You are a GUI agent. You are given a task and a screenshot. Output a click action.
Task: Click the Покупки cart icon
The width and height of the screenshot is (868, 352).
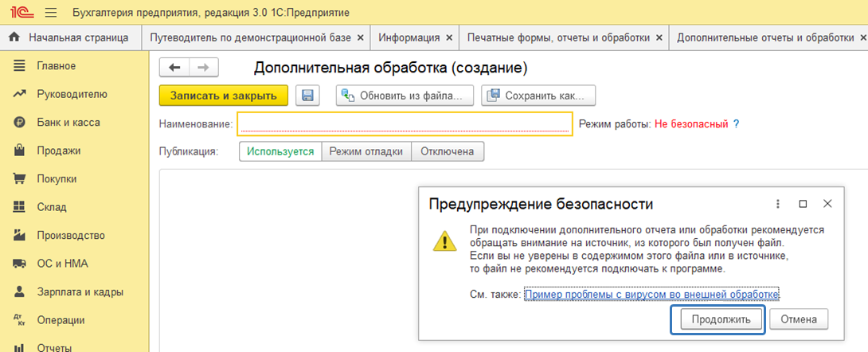point(20,179)
